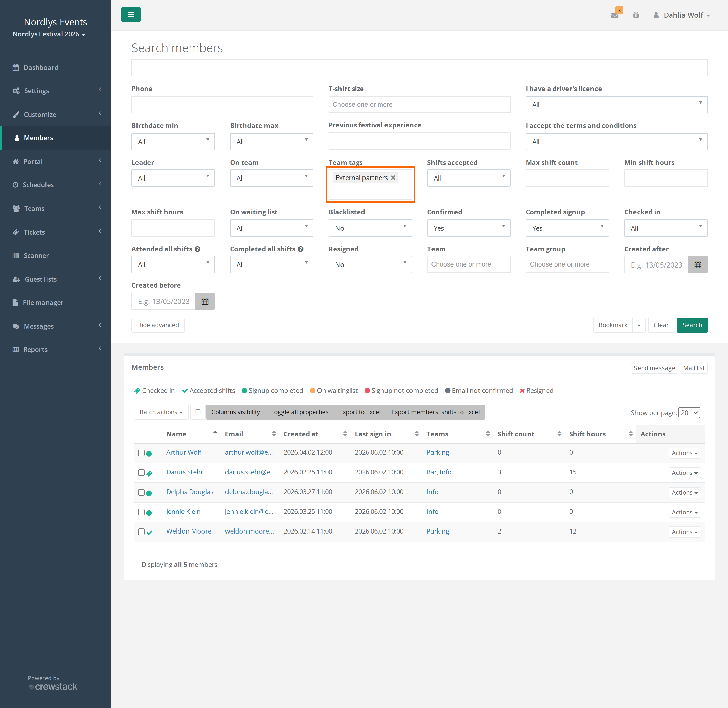The height and width of the screenshot is (708, 728).
Task: Toggle the hamburger sidebar menu button
Action: point(130,15)
